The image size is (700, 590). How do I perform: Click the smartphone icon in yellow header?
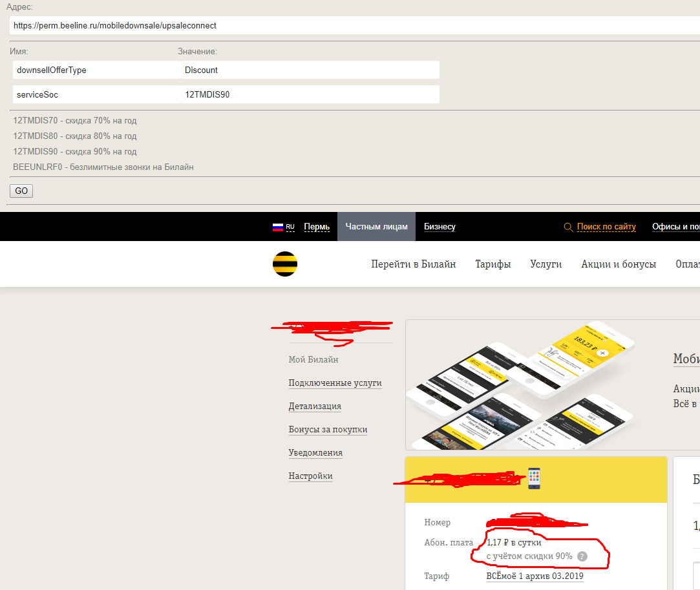click(534, 478)
